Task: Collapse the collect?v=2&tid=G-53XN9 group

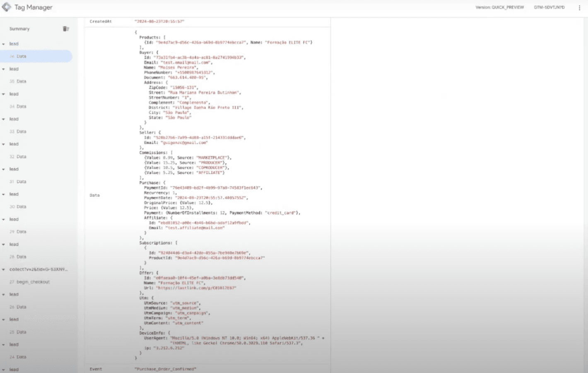Action: 3,270
